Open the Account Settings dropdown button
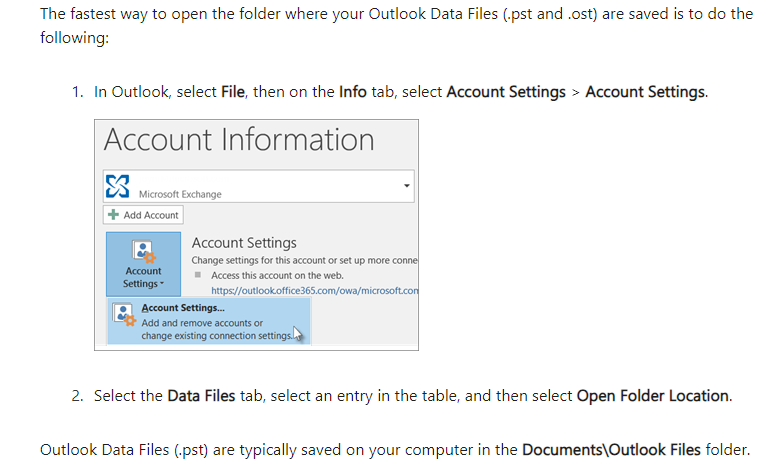Viewport: 771px width, 474px height. pos(144,265)
